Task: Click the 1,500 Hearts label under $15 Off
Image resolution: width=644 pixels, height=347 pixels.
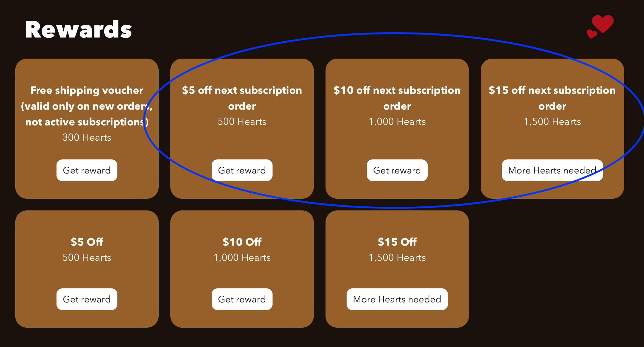Action: [397, 258]
